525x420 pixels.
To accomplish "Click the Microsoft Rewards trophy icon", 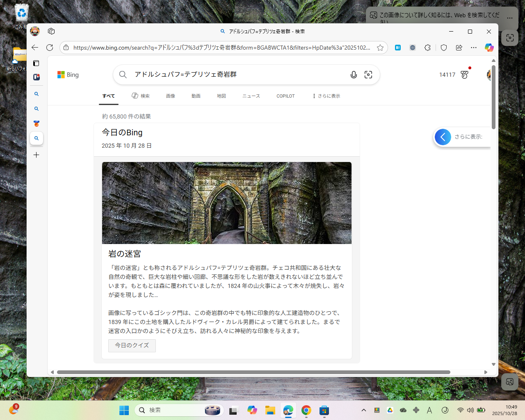I will tap(464, 75).
